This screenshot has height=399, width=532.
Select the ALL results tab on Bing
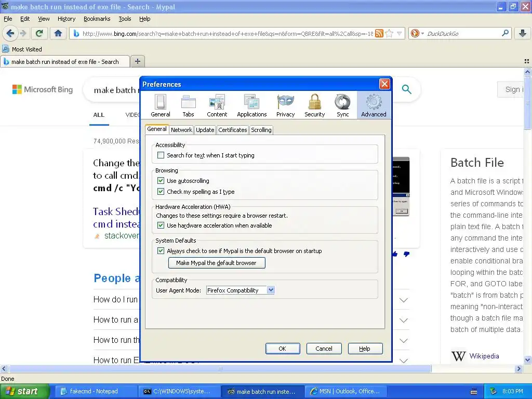coord(99,115)
